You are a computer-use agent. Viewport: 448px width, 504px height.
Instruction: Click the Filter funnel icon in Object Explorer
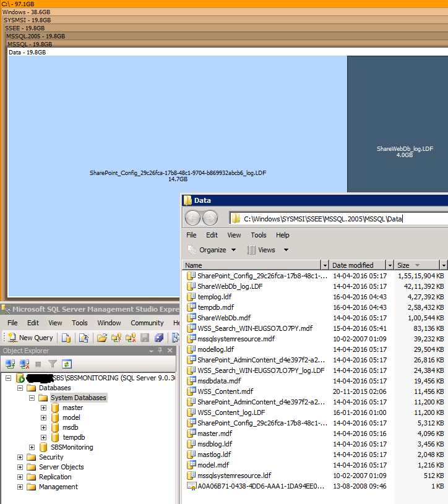53,364
